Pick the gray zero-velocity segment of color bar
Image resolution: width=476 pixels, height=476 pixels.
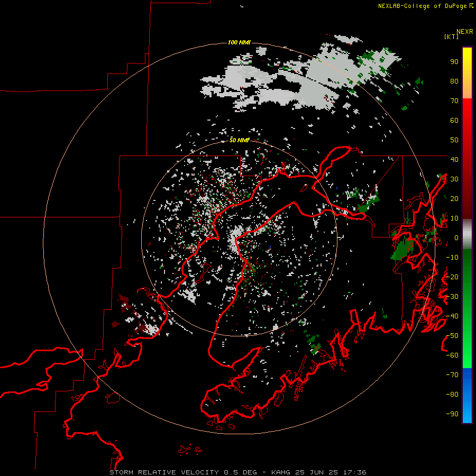point(467,234)
